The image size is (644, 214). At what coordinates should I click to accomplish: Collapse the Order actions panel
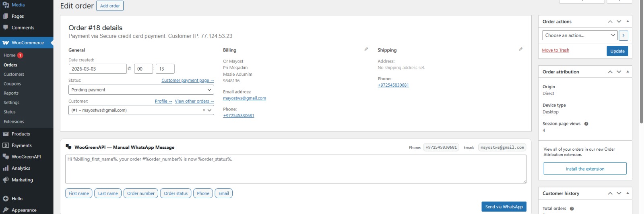(x=627, y=21)
